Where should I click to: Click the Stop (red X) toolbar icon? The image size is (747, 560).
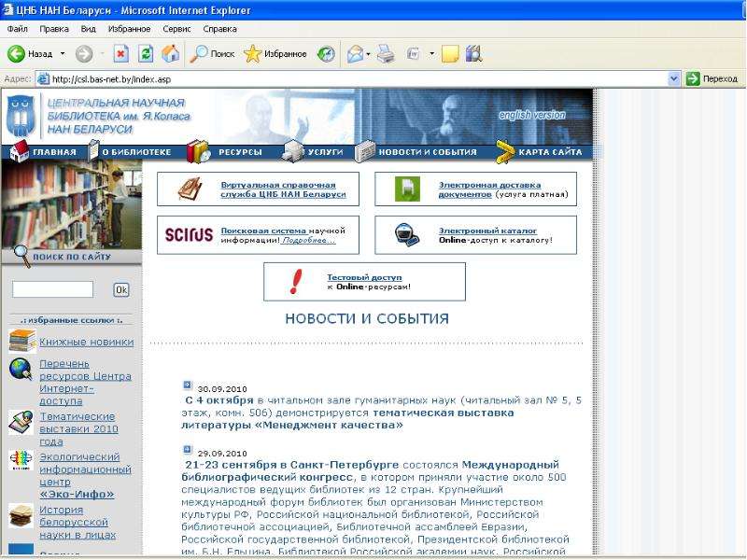click(x=121, y=54)
